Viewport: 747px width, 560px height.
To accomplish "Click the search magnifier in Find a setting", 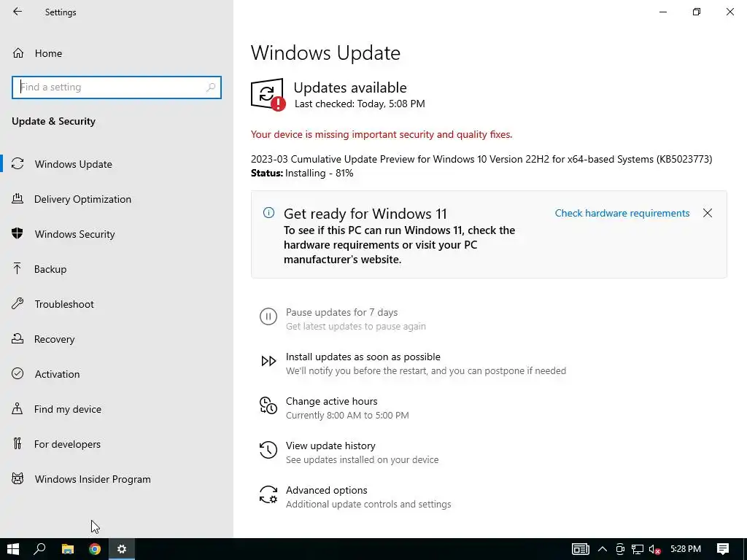I will click(211, 87).
